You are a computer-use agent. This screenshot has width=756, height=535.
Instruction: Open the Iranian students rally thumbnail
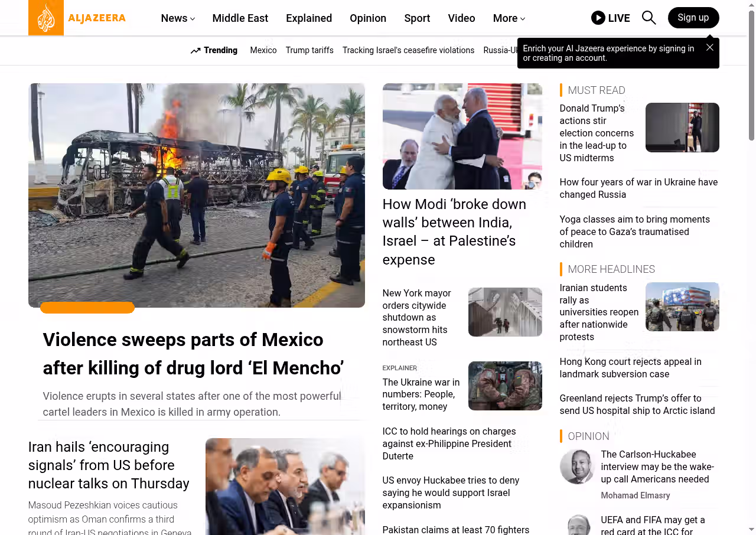click(x=682, y=306)
